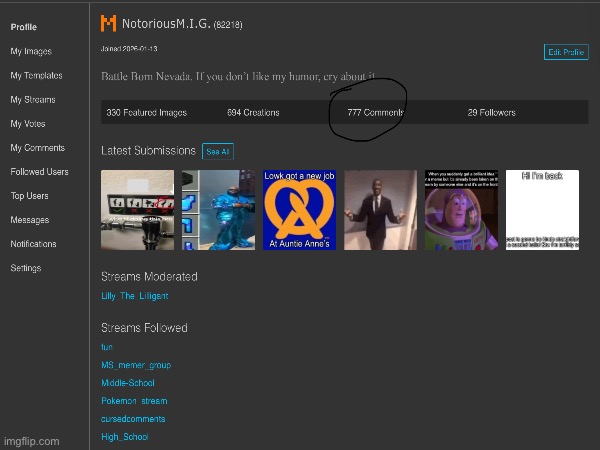
Task: Open High_School stream link
Action: [125, 437]
